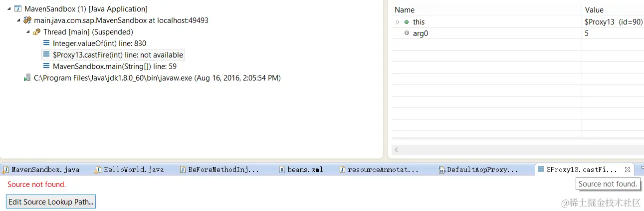The height and width of the screenshot is (211, 644).
Task: Click the Java file icon on resourceAnnotat tab
Action: [342, 169]
